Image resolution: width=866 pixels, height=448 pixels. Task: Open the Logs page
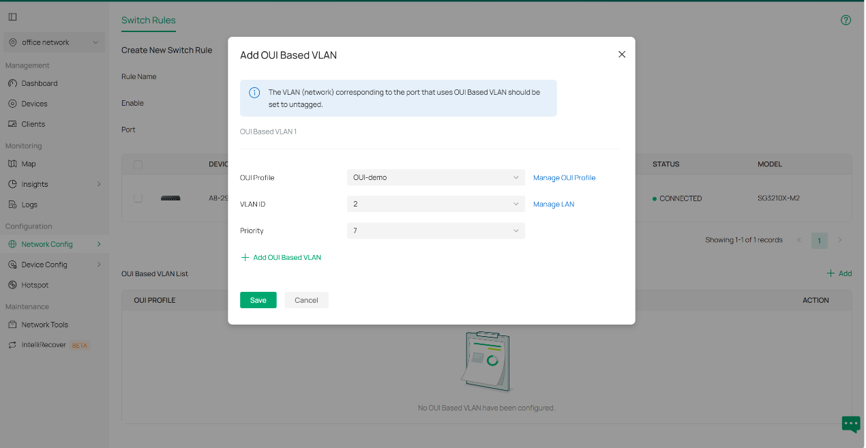(x=29, y=205)
